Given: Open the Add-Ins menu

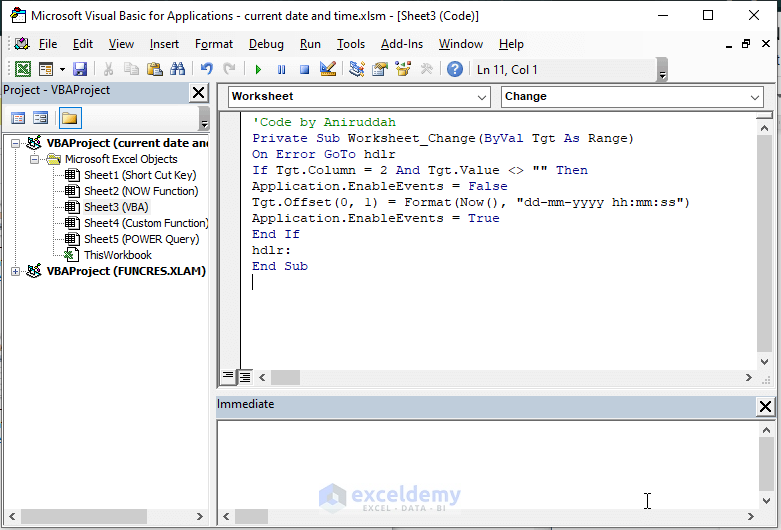Looking at the screenshot, I should 401,44.
